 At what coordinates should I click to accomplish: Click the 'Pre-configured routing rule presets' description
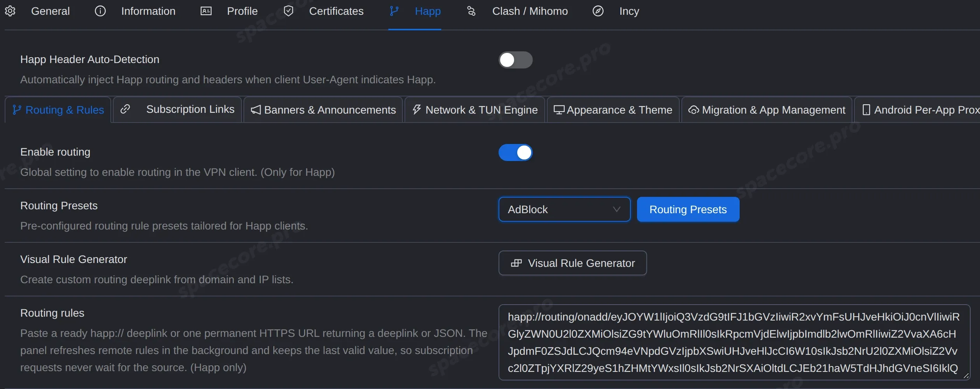pos(164,226)
